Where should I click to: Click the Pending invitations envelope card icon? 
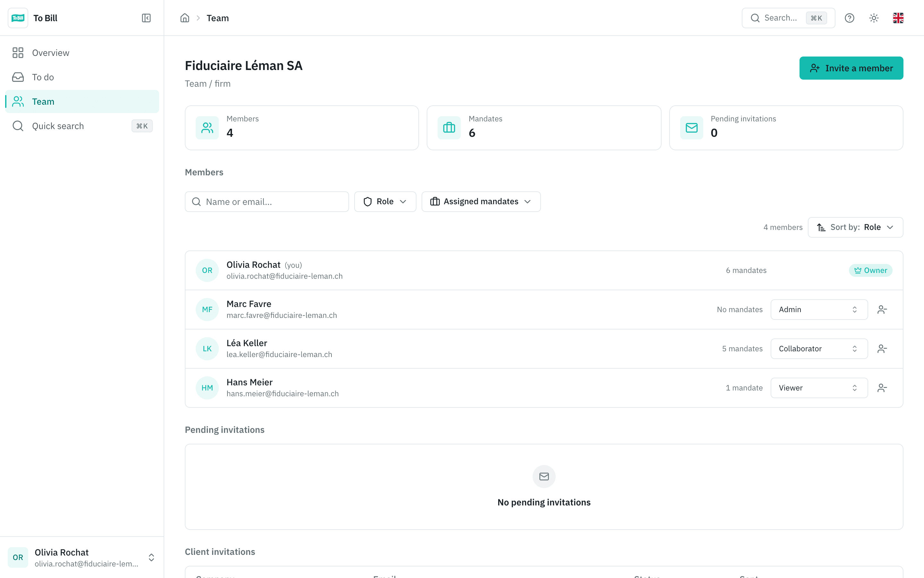pos(691,128)
